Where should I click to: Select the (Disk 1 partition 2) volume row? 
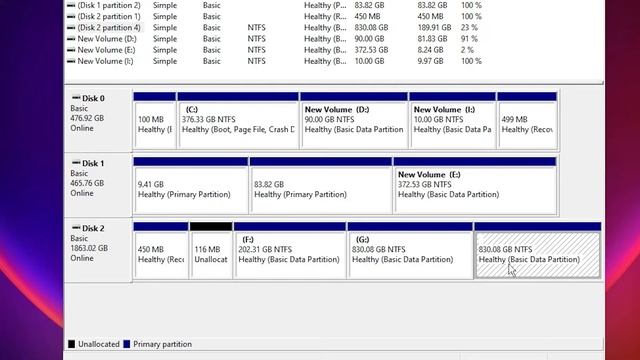pos(273,5)
